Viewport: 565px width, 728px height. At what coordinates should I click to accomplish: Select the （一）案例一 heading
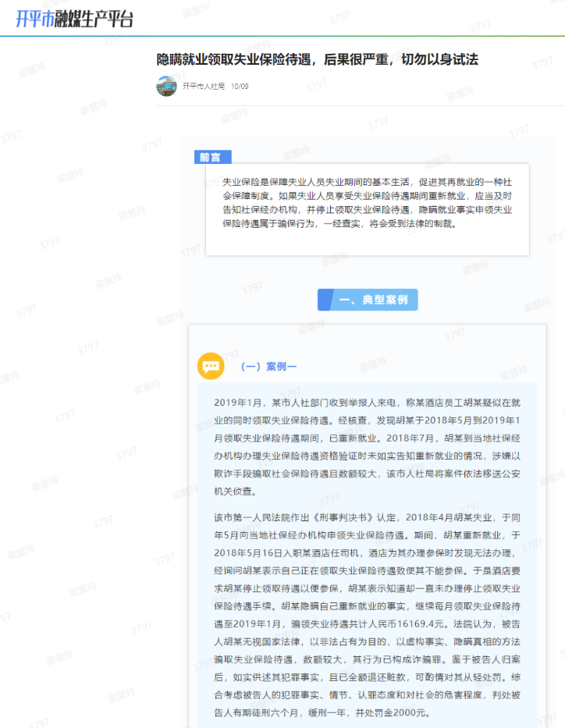268,366
